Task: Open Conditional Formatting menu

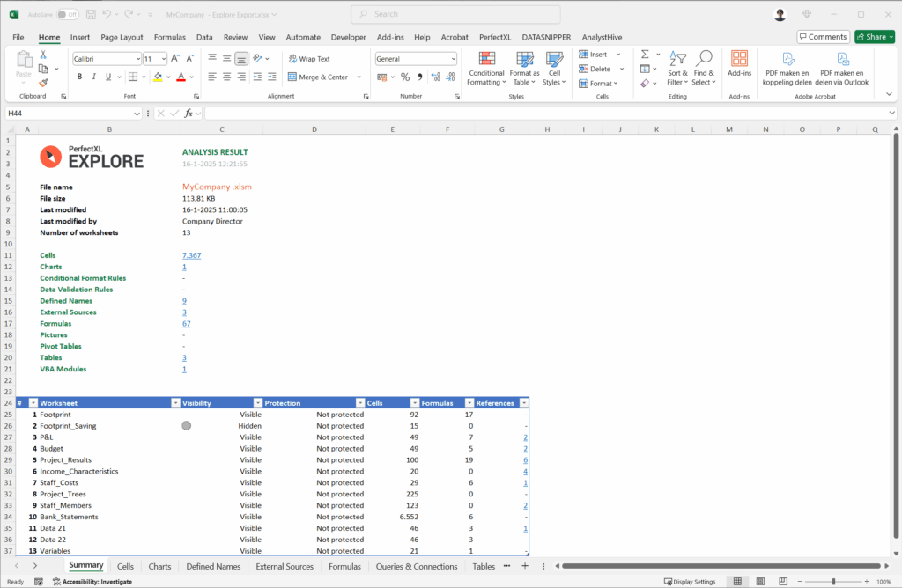Action: (x=486, y=69)
